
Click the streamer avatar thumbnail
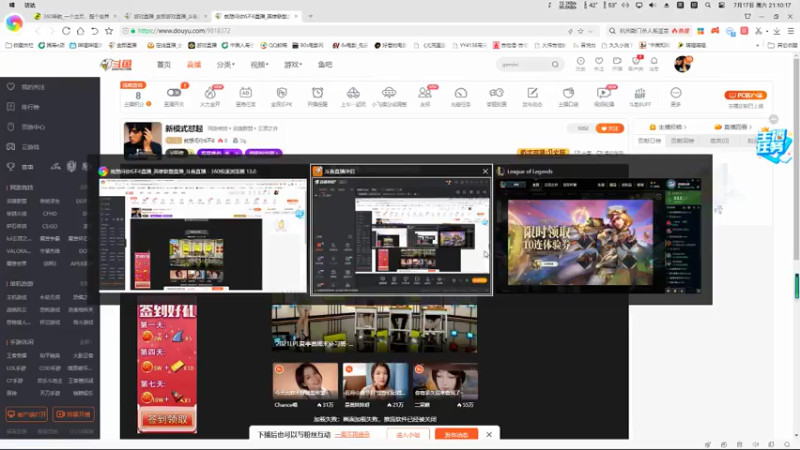(x=143, y=139)
